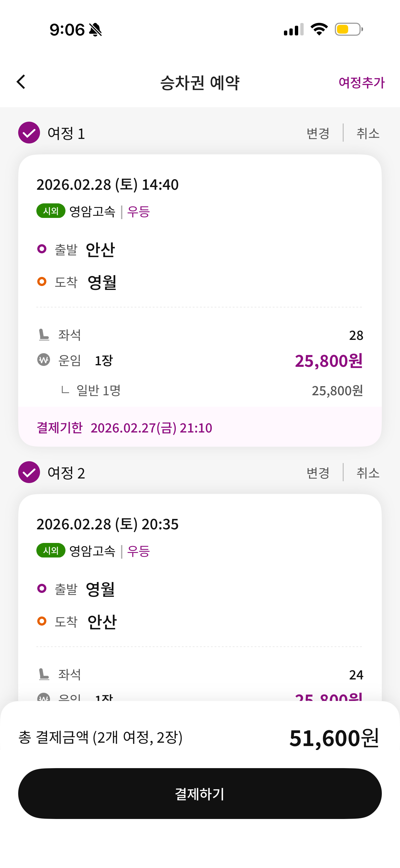
Task: Uncheck the 여정 1 checkbox
Action: [x=29, y=133]
